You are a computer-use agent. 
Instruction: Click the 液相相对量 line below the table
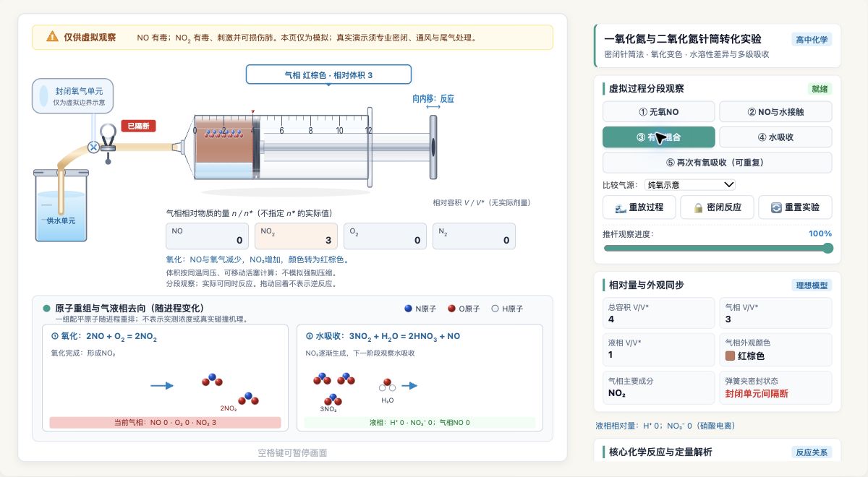click(665, 426)
